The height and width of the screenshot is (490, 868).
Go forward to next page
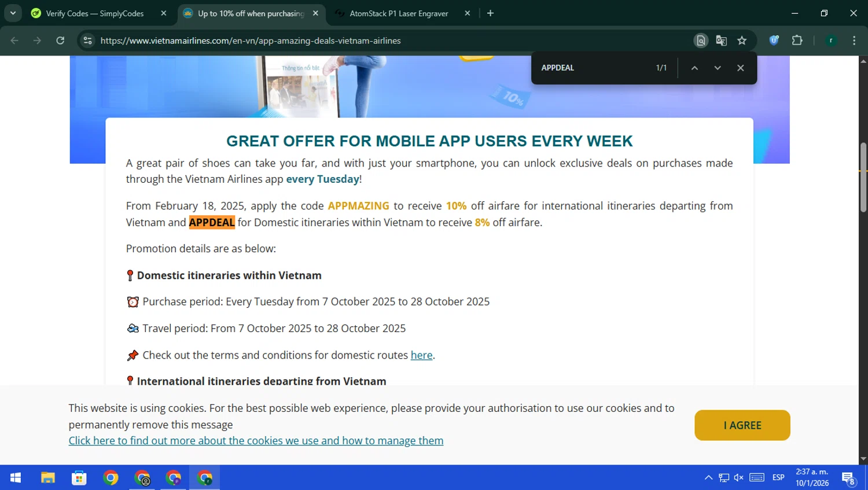point(37,40)
